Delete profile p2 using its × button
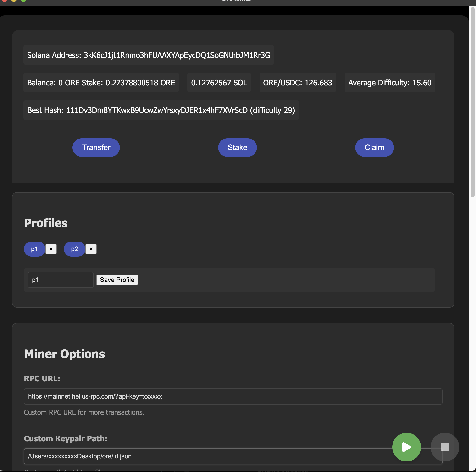Viewport: 476px width, 472px height. tap(91, 249)
